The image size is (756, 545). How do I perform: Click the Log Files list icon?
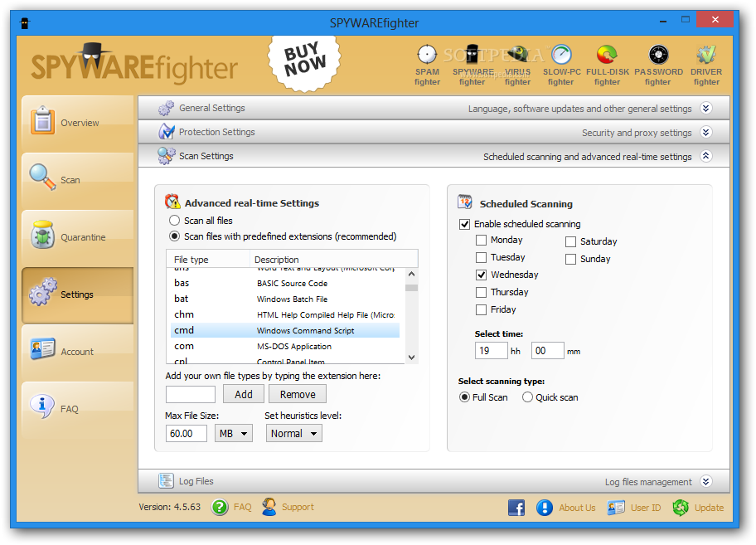tap(166, 481)
